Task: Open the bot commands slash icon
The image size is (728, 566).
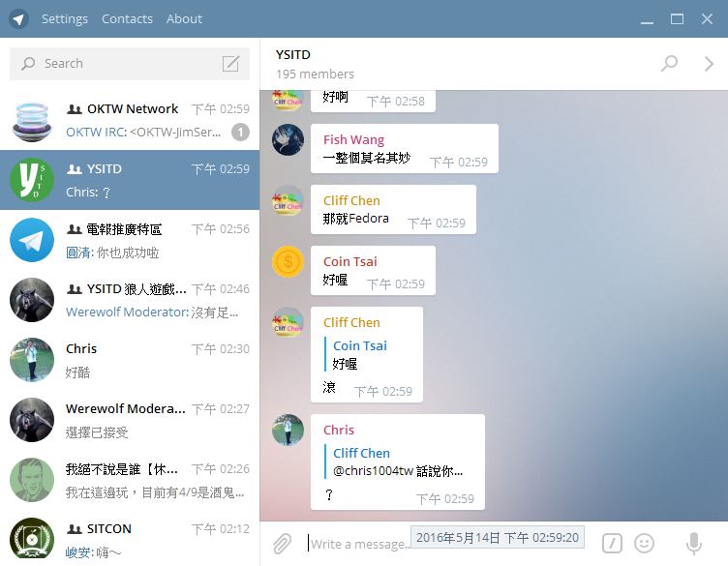Action: coord(612,544)
